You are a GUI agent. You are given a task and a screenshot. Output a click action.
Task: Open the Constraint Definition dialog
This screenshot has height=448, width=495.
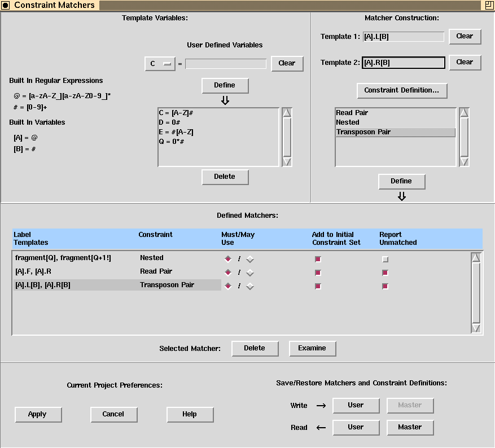tap(401, 90)
